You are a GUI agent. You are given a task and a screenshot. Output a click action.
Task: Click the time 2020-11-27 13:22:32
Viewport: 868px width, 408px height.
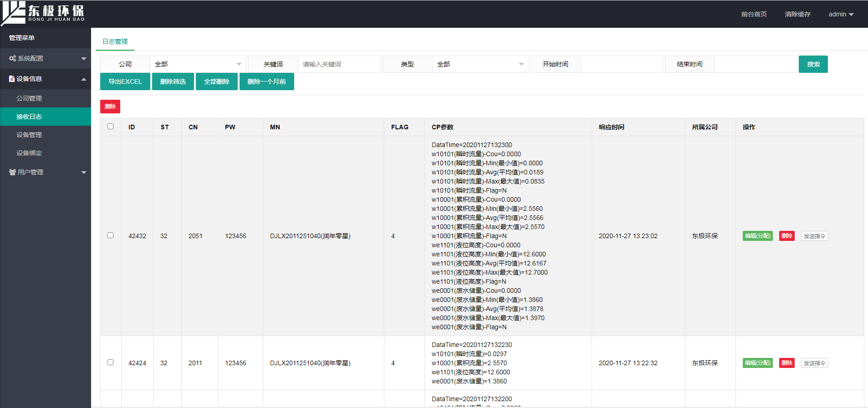(x=628, y=363)
